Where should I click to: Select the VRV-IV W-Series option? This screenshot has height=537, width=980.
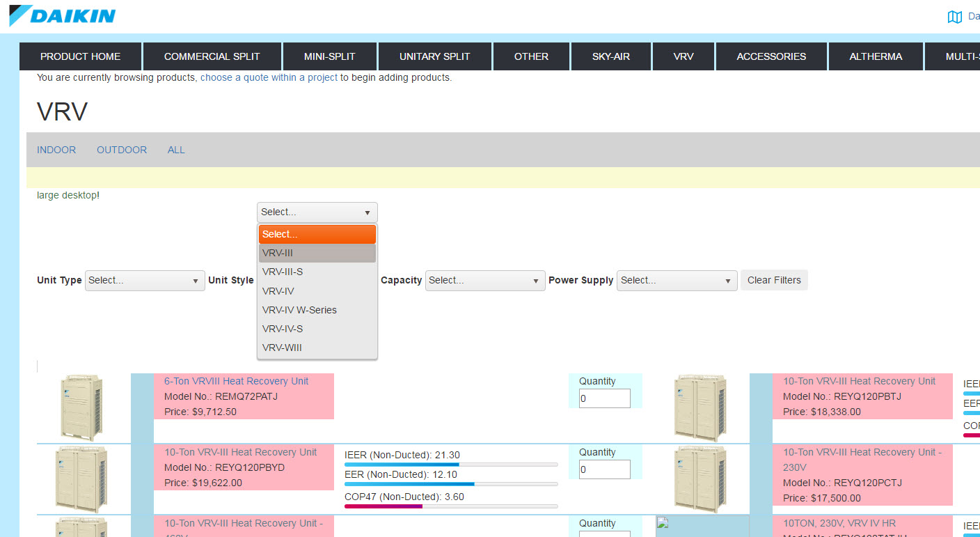[317, 310]
